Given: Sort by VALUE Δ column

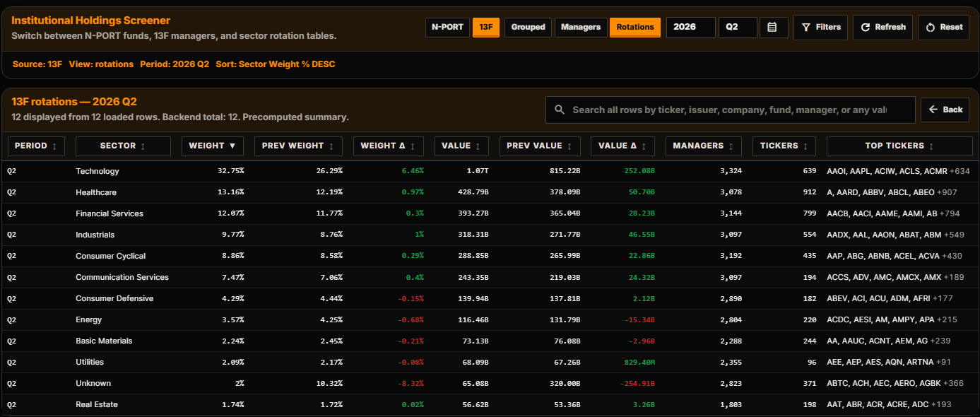Looking at the screenshot, I should pos(622,146).
